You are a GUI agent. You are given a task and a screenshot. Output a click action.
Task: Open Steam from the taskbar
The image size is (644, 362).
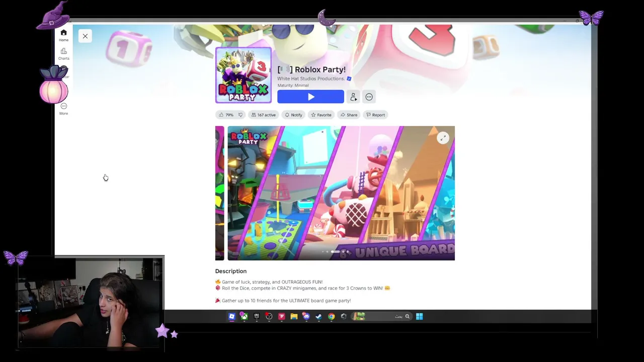click(x=319, y=316)
